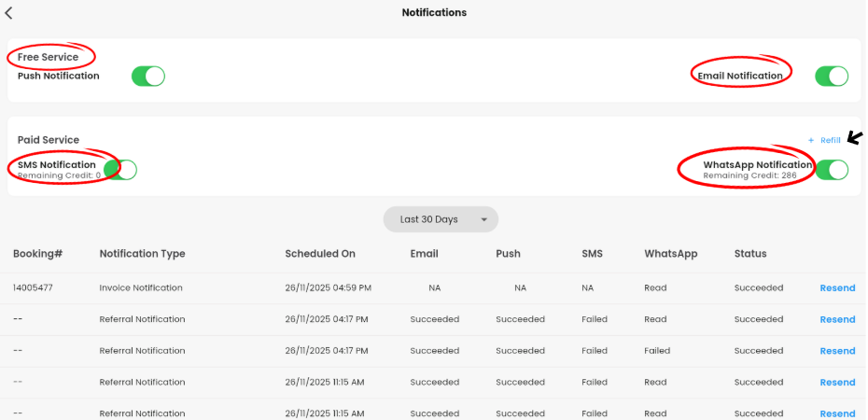This screenshot has width=868, height=420.
Task: Click the plus icon beside Refill
Action: 811,140
